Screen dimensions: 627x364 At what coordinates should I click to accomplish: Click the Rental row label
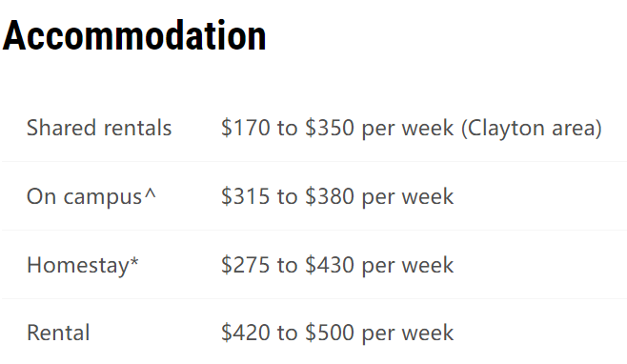tap(58, 333)
